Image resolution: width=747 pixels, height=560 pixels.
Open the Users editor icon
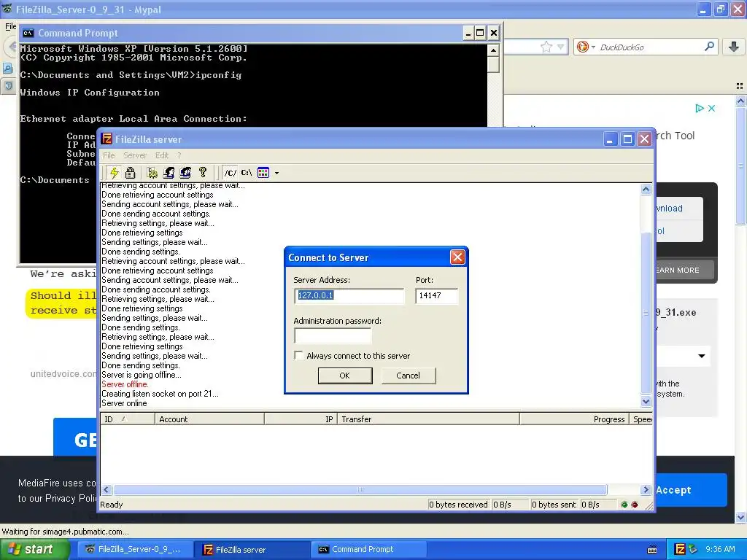pyautogui.click(x=169, y=172)
